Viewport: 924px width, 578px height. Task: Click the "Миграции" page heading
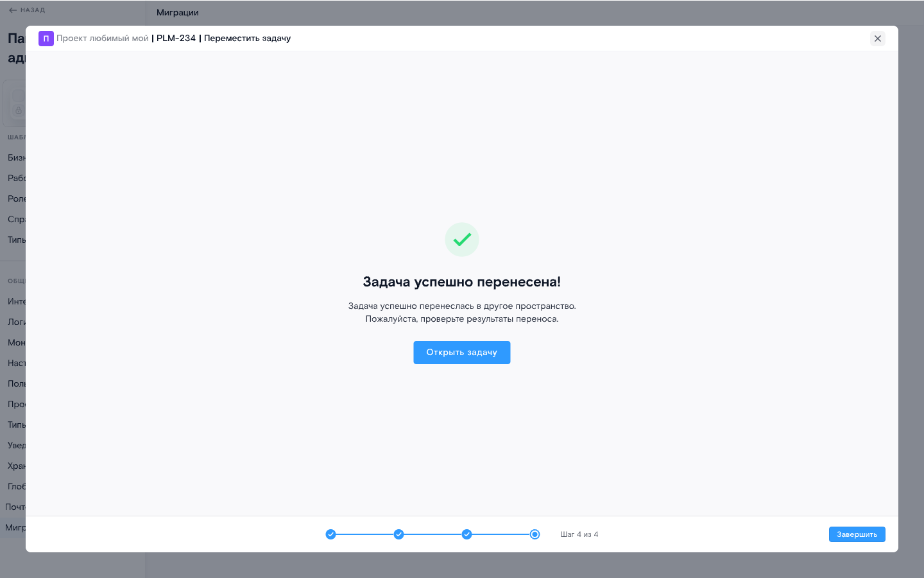(178, 13)
